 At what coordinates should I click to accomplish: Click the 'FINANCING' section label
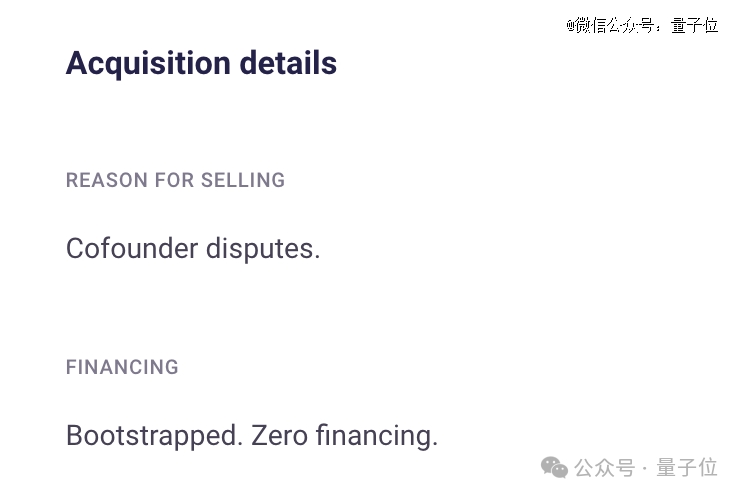122,367
